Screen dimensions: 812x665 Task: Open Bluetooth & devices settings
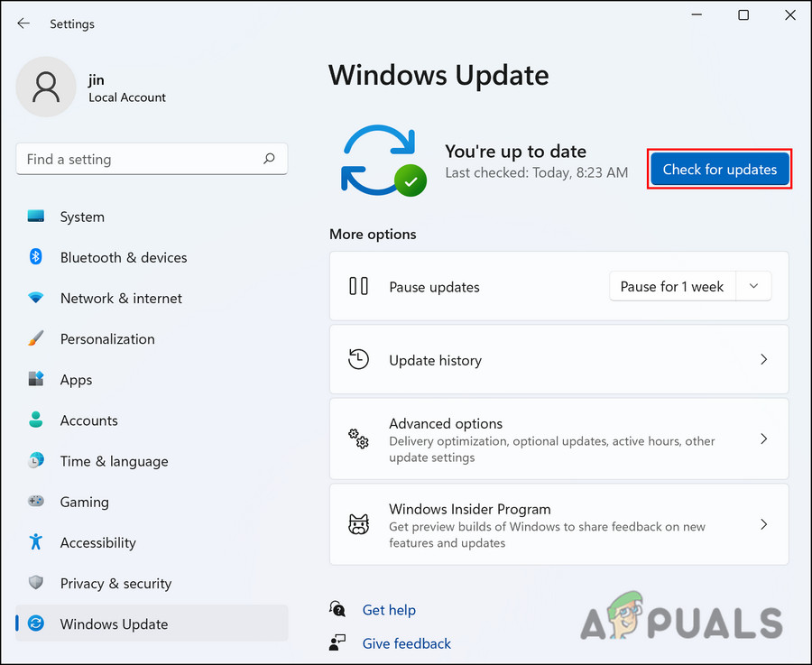click(152, 257)
